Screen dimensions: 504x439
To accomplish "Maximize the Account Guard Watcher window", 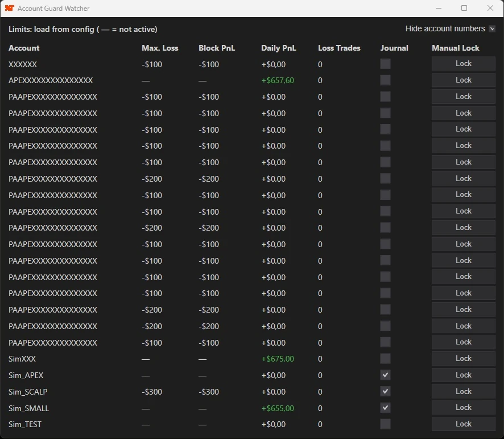I will pyautogui.click(x=464, y=9).
